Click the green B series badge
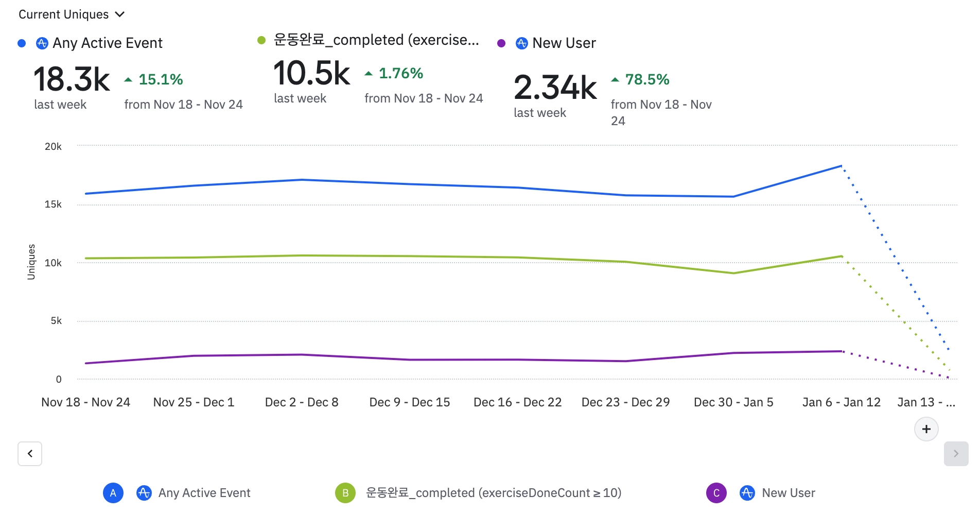 345,493
